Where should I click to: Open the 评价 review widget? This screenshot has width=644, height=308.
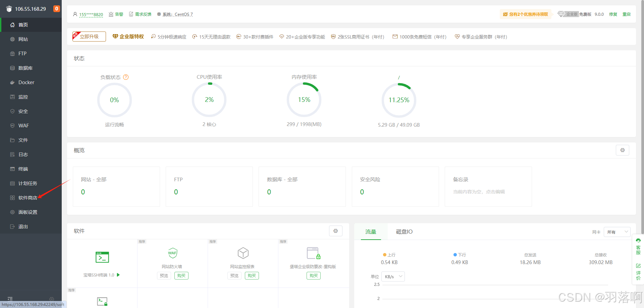click(x=638, y=272)
